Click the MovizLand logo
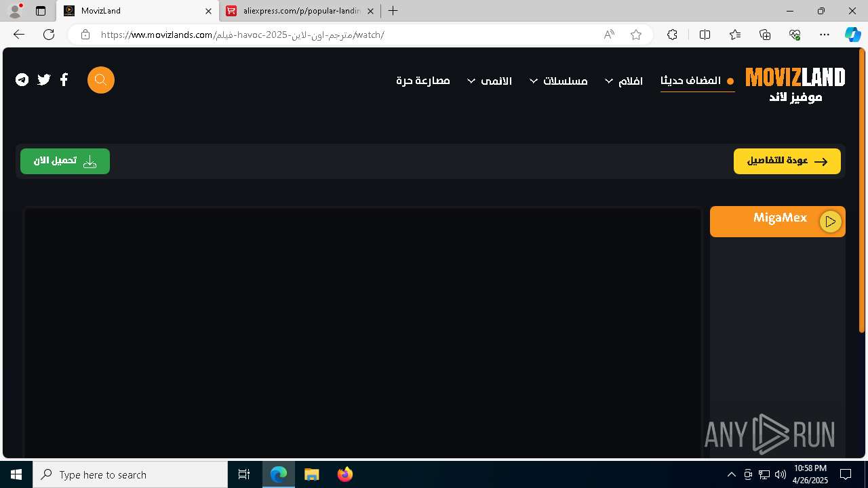Image resolution: width=868 pixels, height=488 pixels. pos(795,85)
